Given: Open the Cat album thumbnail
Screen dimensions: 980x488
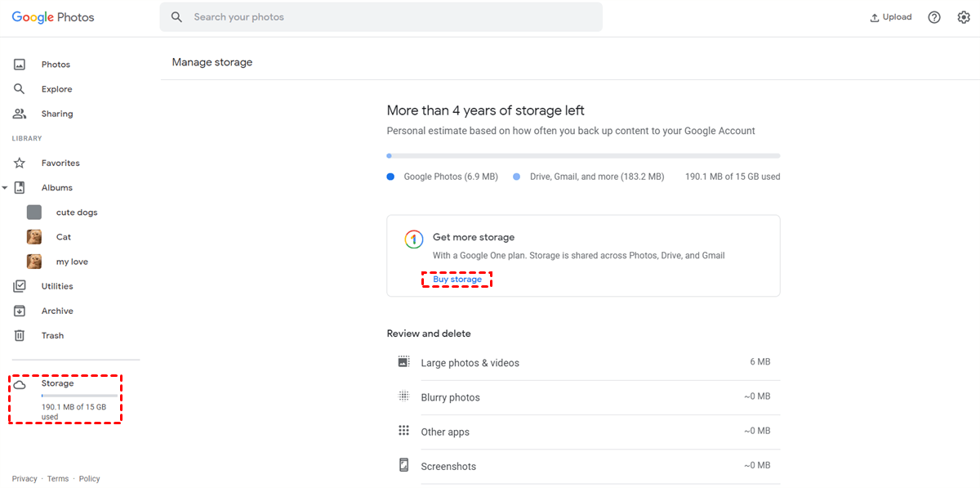Looking at the screenshot, I should click(34, 237).
